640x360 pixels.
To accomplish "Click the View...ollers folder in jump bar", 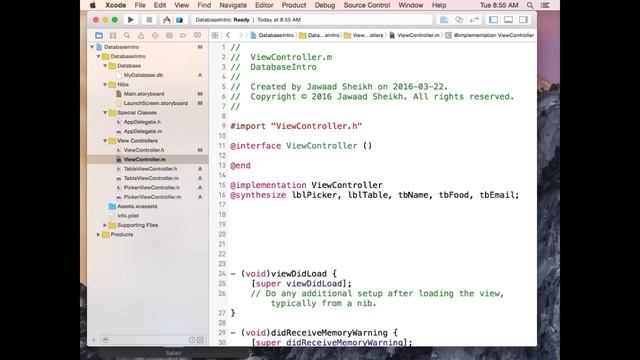I will (364, 36).
